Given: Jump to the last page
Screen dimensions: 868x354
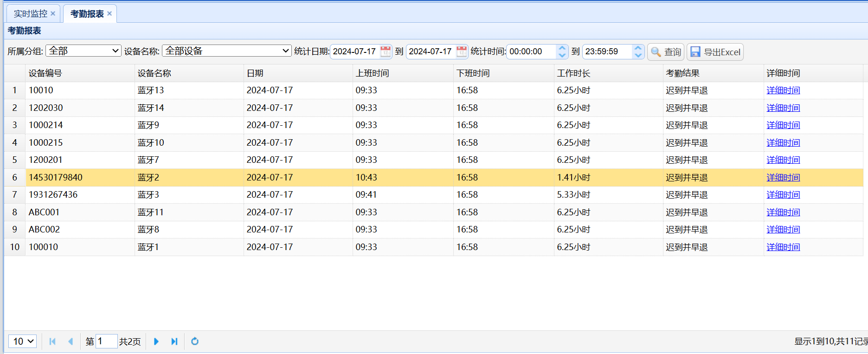Looking at the screenshot, I should pos(174,341).
